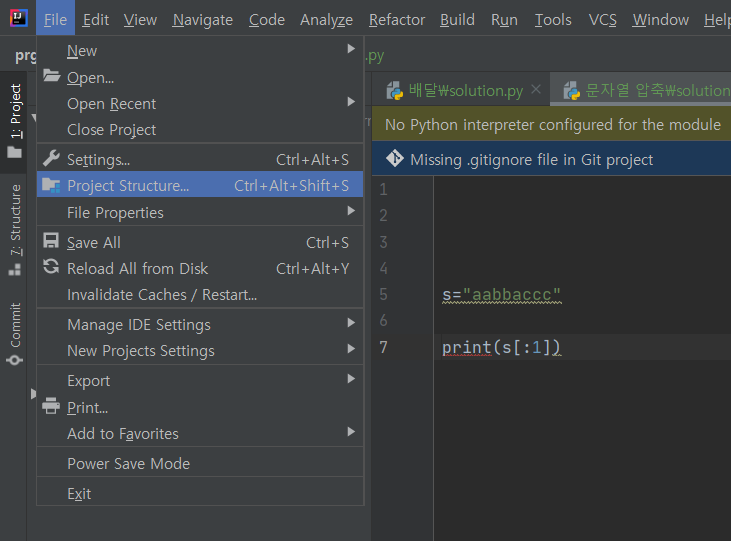
Task: Click the folder icon beside Open...
Action: [51, 75]
